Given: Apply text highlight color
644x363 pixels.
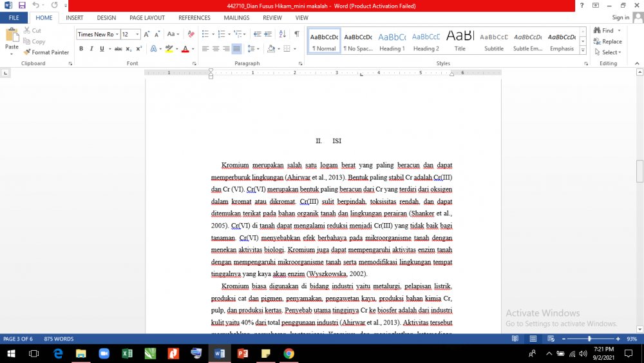Looking at the screenshot, I should point(169,48).
